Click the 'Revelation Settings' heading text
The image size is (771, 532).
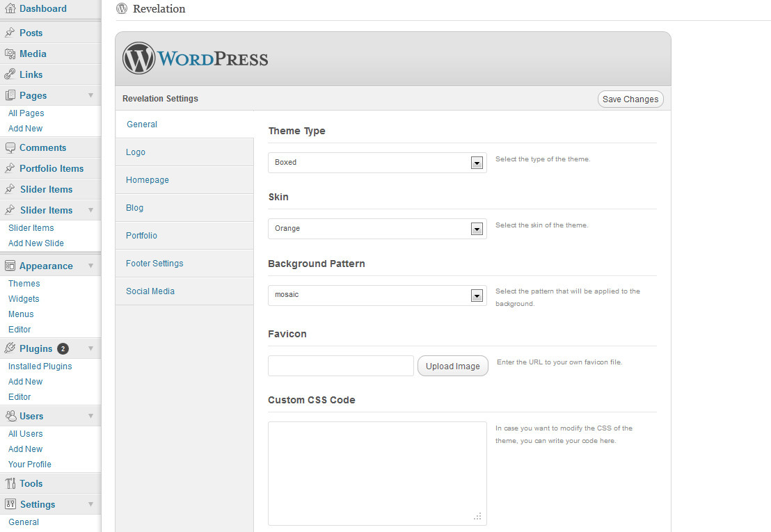(160, 98)
